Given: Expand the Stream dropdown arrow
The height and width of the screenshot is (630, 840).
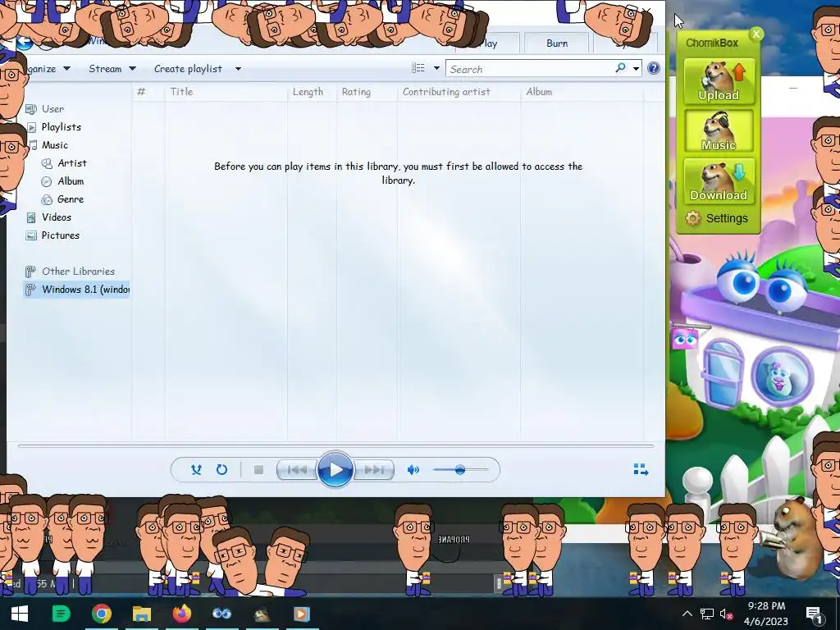Looking at the screenshot, I should coord(132,69).
